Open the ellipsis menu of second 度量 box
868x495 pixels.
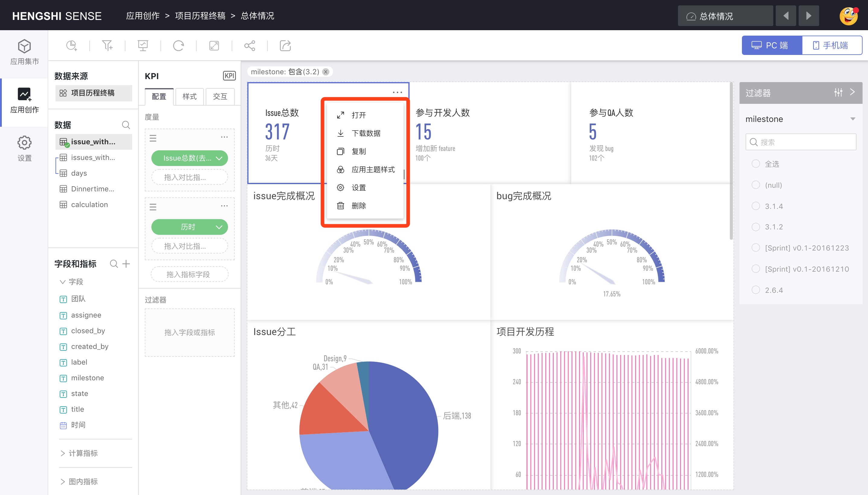(224, 206)
